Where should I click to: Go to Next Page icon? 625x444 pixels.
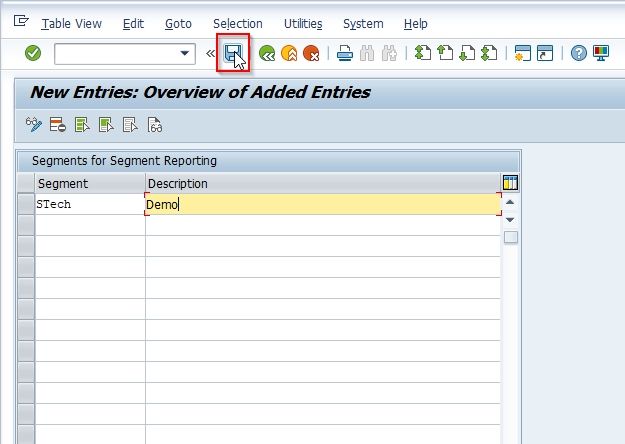(467, 53)
